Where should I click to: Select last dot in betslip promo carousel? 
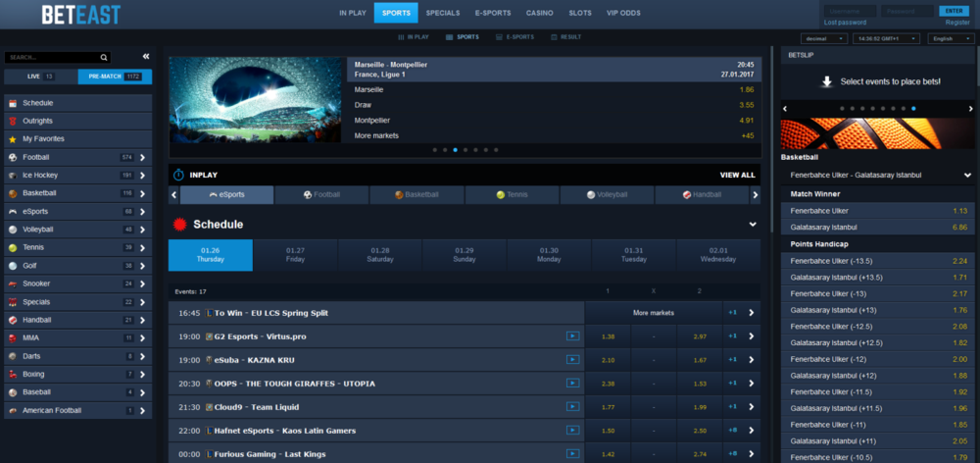(913, 108)
